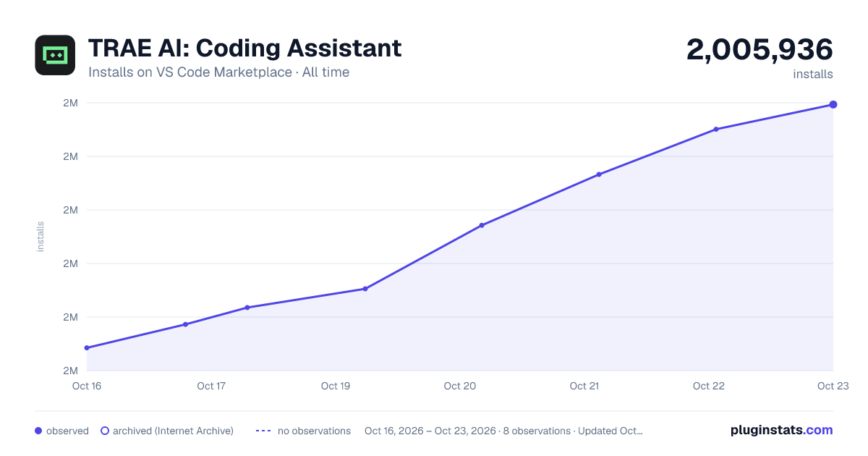Click the TRAE AI green robot logo

(x=55, y=55)
